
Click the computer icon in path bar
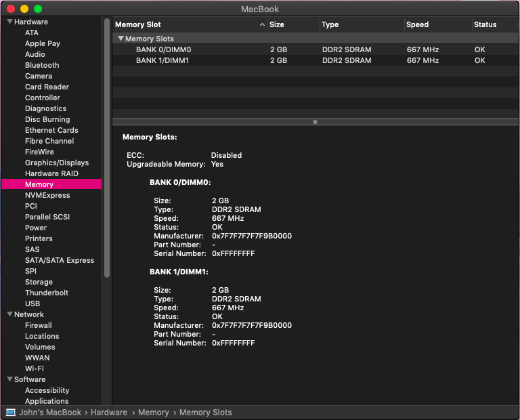[11, 413]
